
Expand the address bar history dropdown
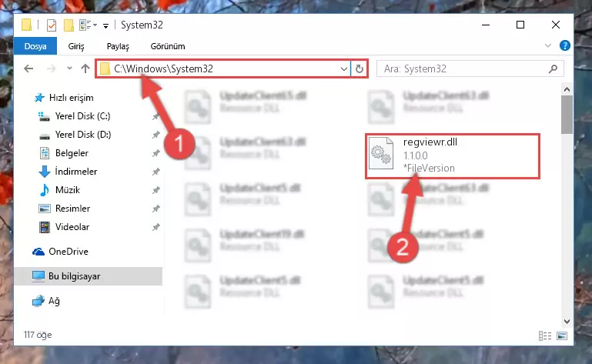pos(343,68)
